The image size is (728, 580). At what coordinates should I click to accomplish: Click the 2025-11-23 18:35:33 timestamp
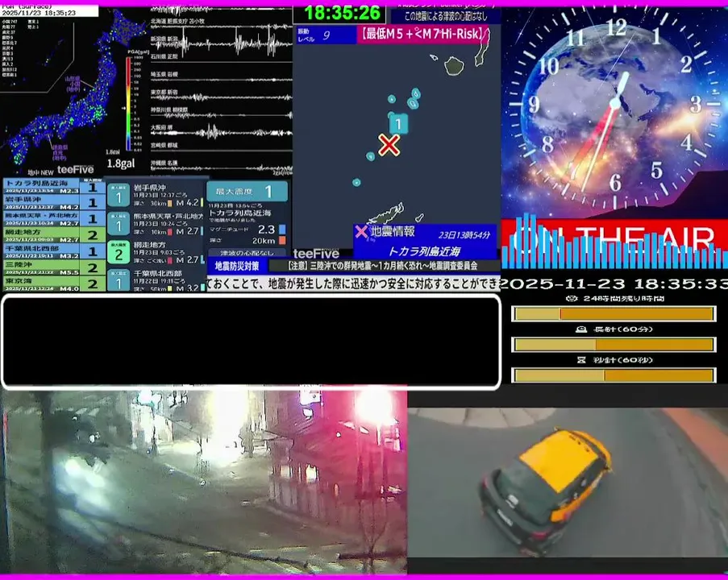point(614,284)
